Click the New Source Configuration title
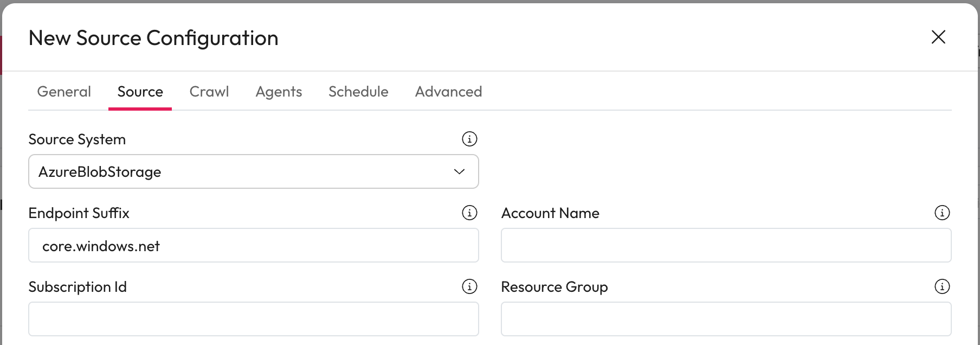The image size is (980, 345). [153, 38]
